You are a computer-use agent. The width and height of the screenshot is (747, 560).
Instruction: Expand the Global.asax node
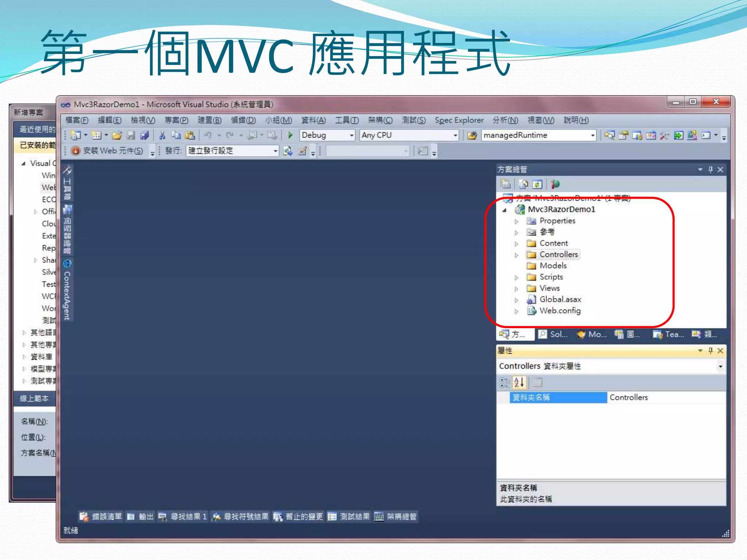coord(516,300)
